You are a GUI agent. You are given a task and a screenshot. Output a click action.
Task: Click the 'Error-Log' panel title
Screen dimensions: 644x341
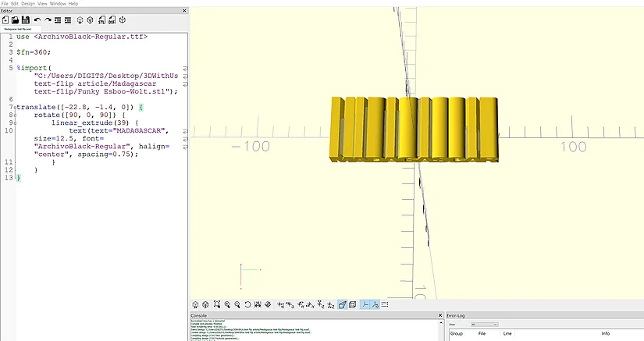tap(455, 315)
